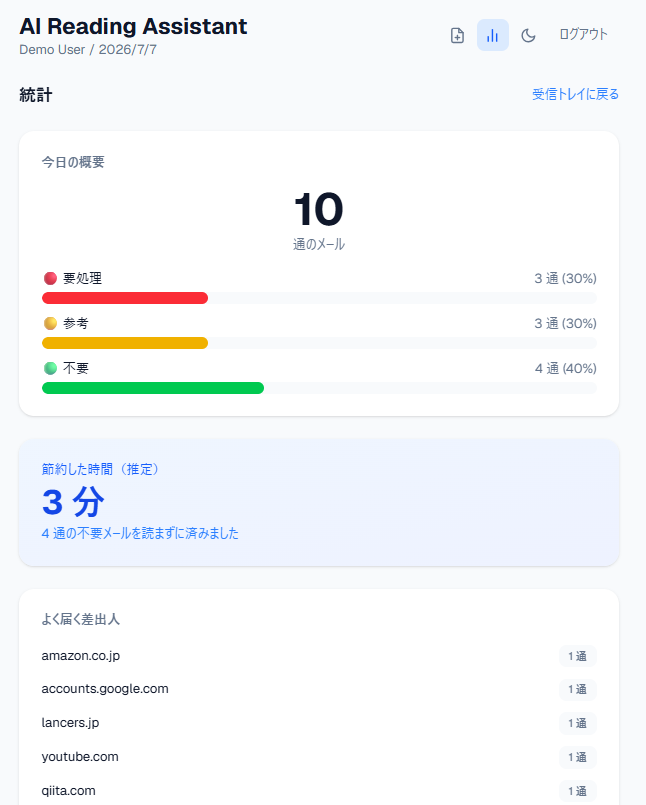Click the 1通 badge for youtube.com
The height and width of the screenshot is (805, 646).
pos(578,757)
